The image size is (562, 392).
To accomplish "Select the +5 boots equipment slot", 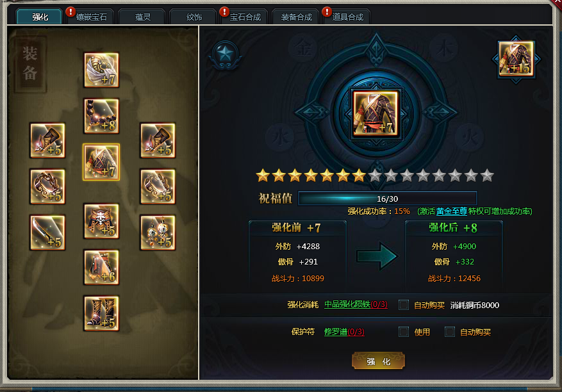I will 101,313.
